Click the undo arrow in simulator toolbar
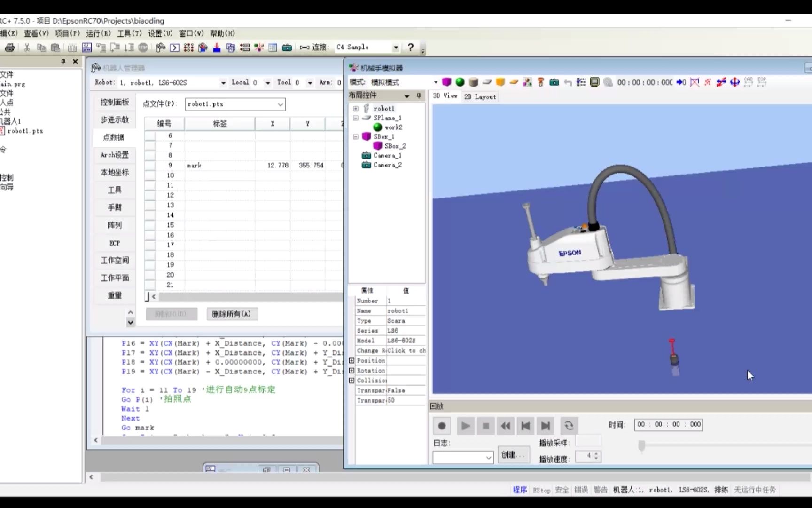 [x=568, y=82]
